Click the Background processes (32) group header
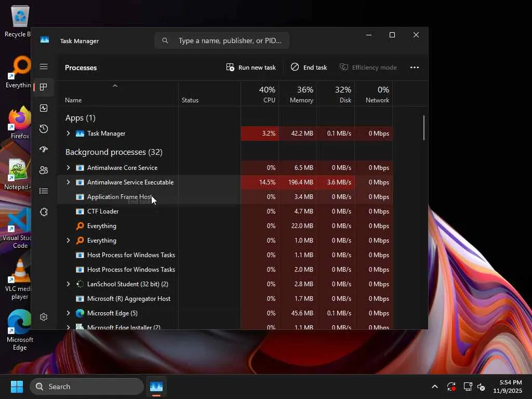The width and height of the screenshot is (532, 399). coord(114,152)
